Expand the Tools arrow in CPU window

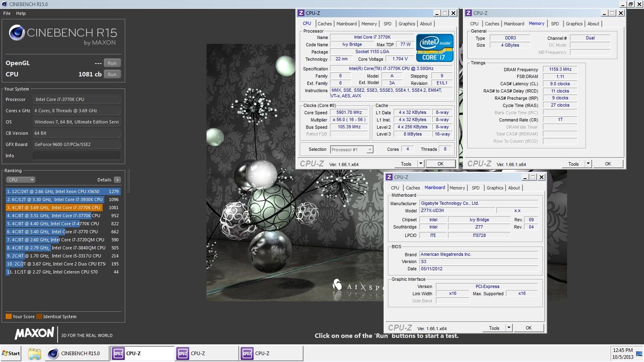click(x=421, y=164)
